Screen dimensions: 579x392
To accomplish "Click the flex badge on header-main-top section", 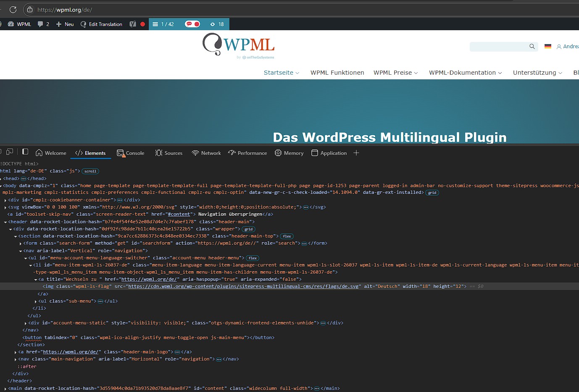I will pyautogui.click(x=287, y=236).
